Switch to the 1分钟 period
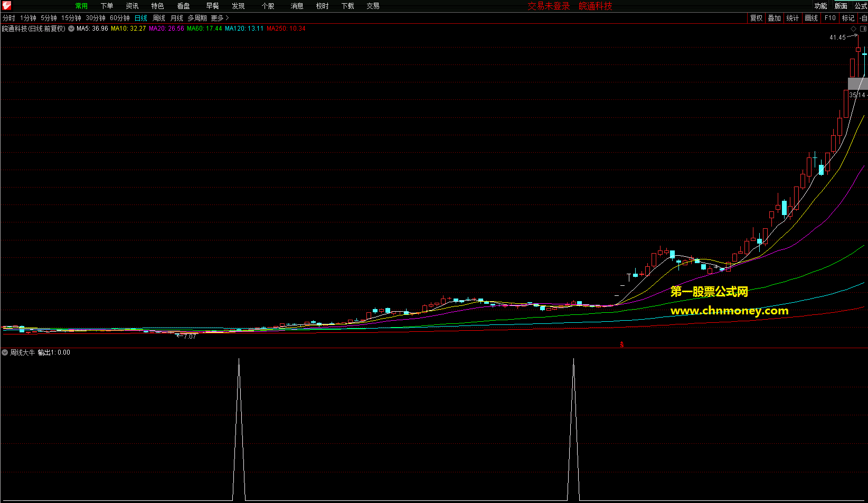The image size is (868, 503). [x=28, y=18]
